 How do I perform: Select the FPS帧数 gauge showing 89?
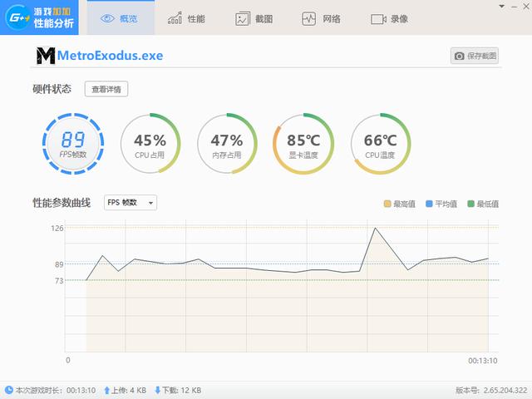pyautogui.click(x=73, y=144)
